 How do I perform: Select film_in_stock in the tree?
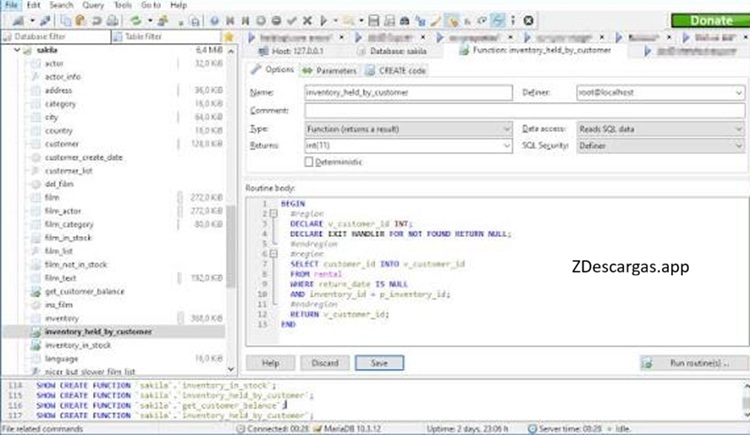[x=67, y=238]
